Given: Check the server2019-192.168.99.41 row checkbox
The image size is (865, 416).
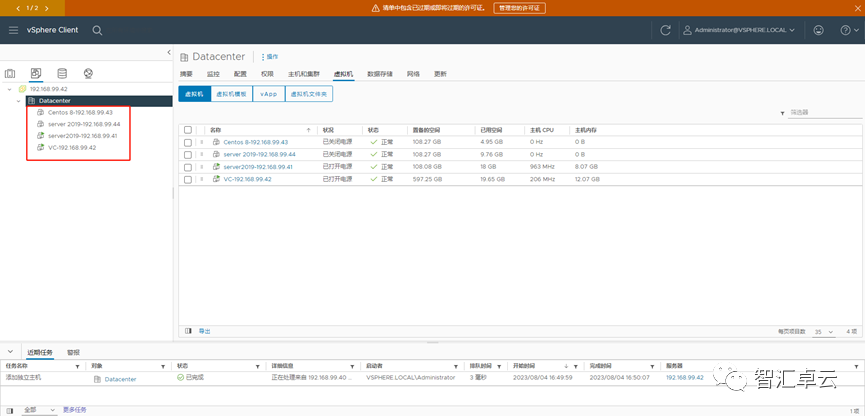Looking at the screenshot, I should tap(188, 167).
